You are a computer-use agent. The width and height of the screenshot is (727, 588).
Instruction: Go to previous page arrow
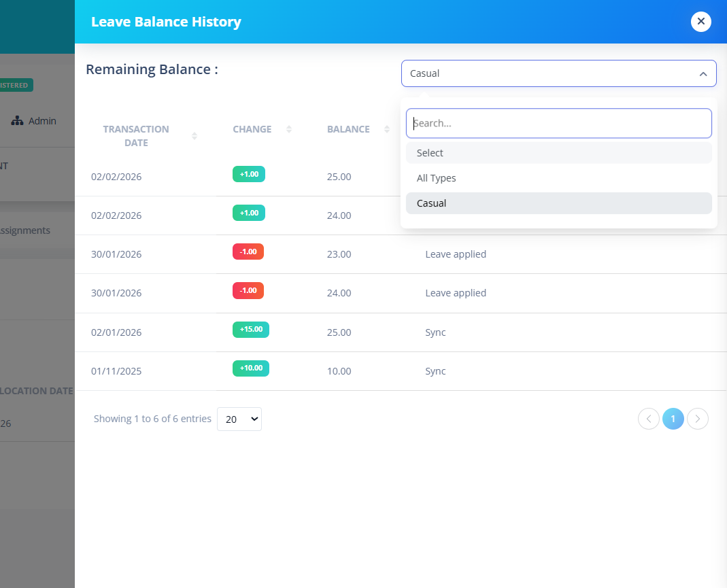tap(648, 419)
